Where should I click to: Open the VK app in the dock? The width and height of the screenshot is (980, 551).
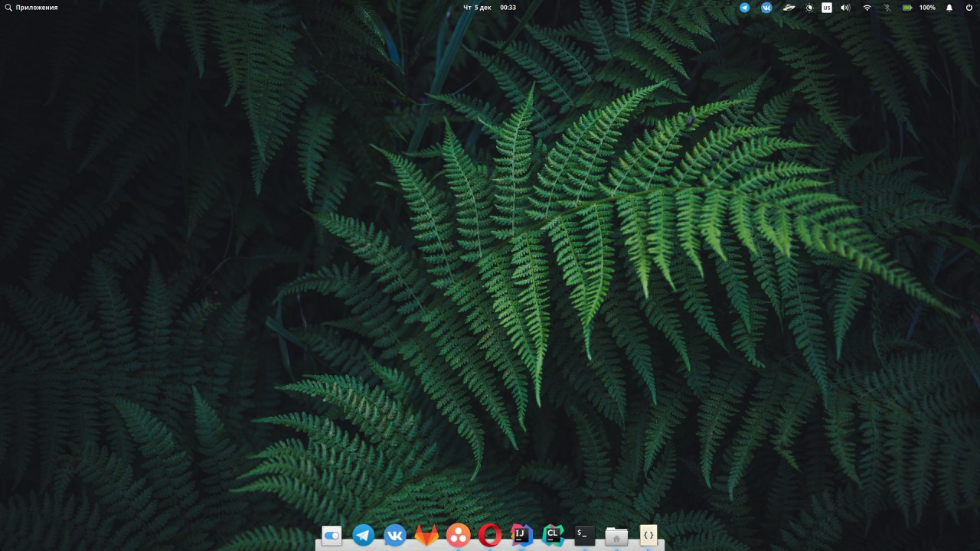tap(395, 535)
